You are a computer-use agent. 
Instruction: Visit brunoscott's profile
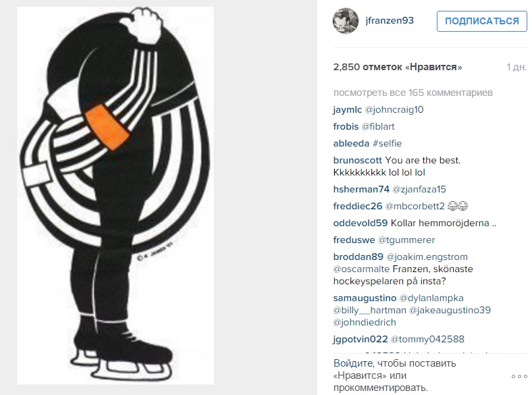358,160
